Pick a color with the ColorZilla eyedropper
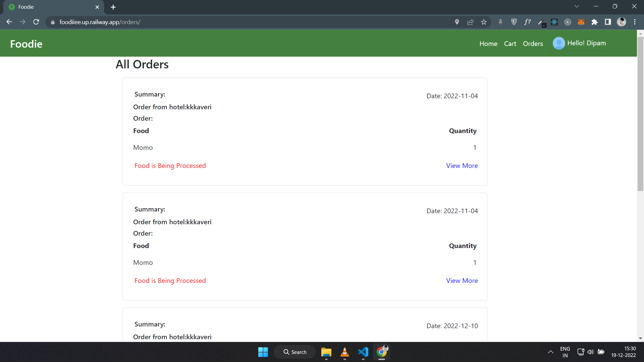The height and width of the screenshot is (362, 644). point(541,22)
